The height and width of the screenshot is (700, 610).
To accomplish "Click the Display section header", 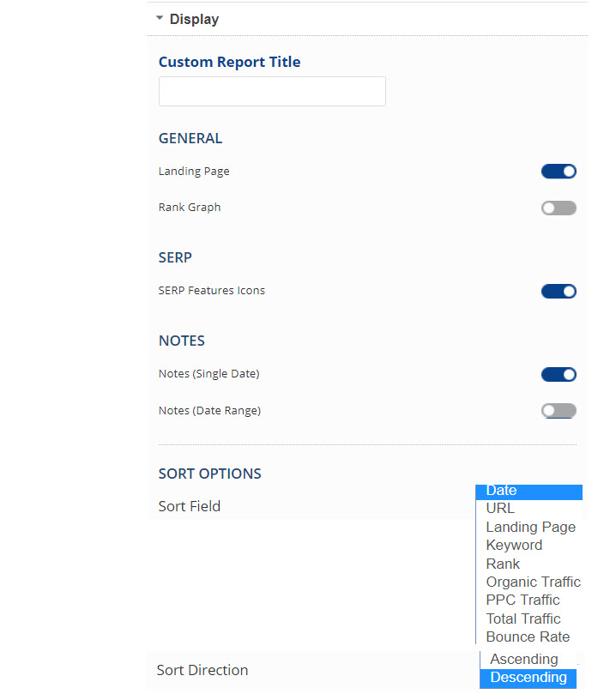I will pos(194,19).
